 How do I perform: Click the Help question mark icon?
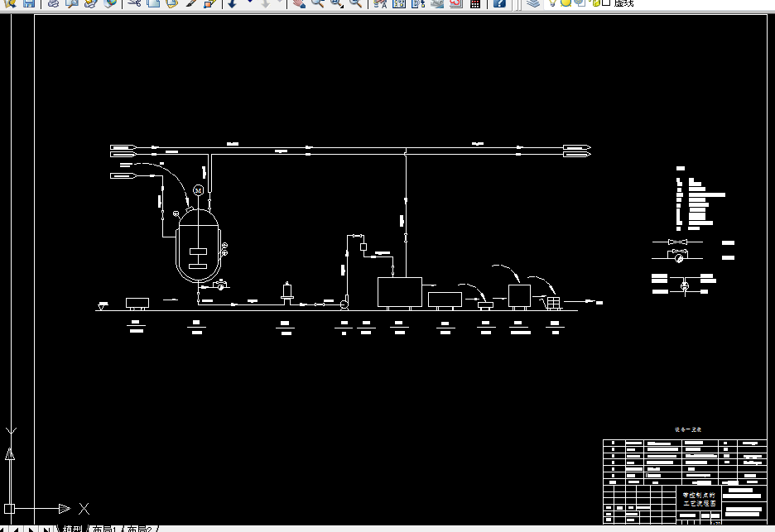[x=499, y=3]
